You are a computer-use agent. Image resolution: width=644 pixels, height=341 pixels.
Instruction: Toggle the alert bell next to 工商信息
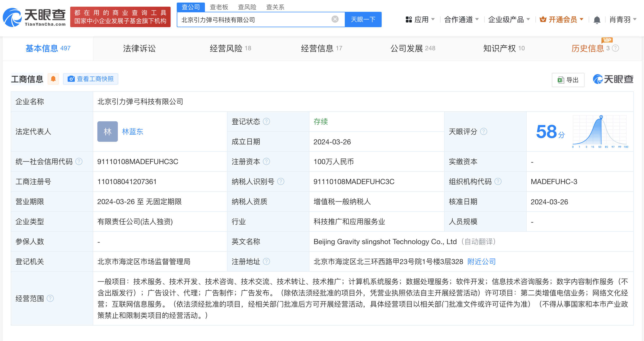tap(53, 79)
